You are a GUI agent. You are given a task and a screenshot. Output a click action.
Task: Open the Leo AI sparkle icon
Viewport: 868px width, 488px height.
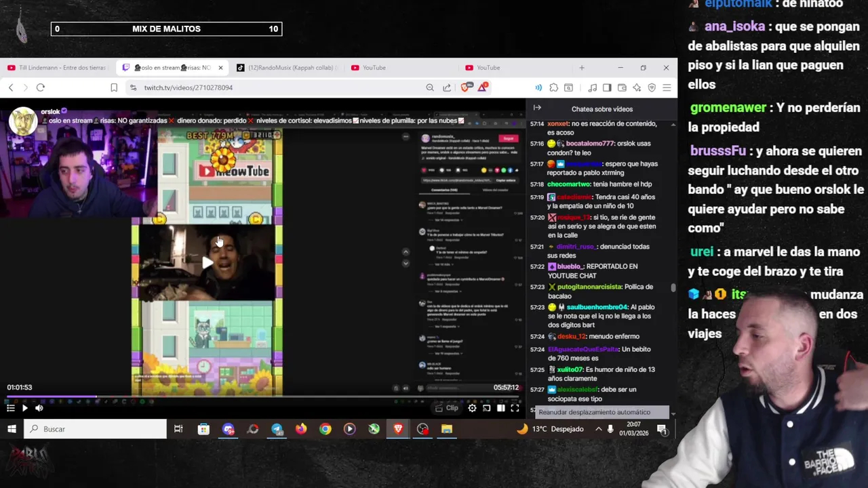coord(637,87)
